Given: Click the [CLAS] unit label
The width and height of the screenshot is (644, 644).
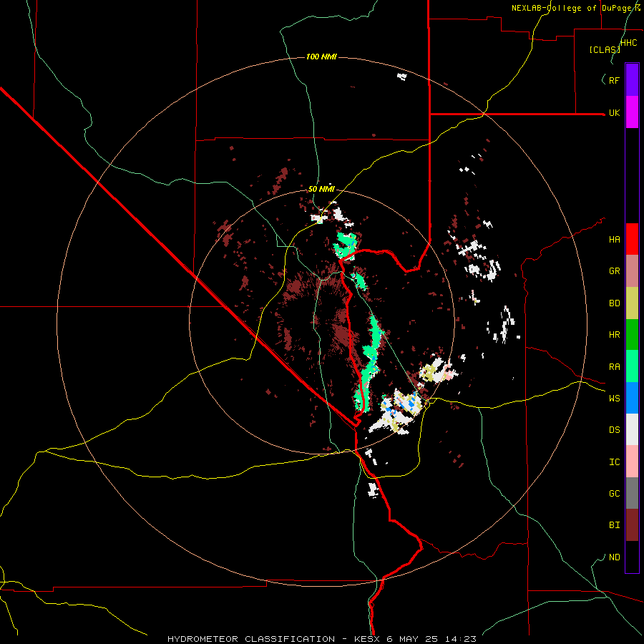Looking at the screenshot, I should point(605,49).
